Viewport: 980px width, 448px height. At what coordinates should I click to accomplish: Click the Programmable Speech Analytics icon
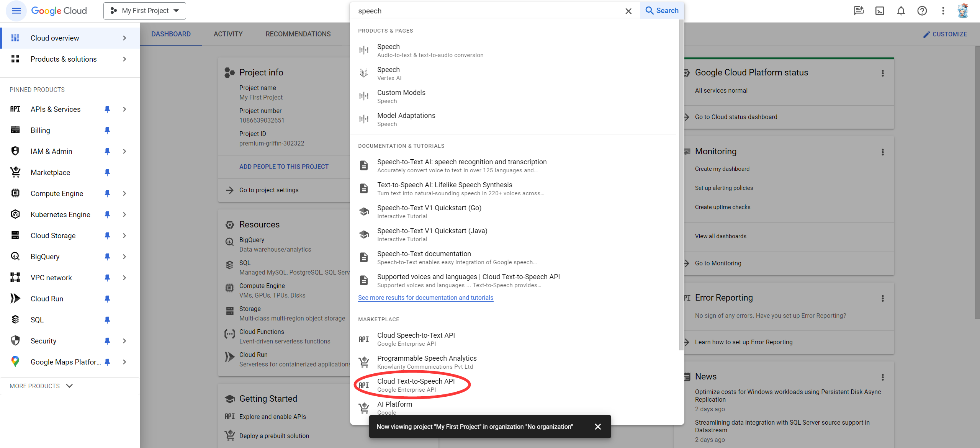click(364, 362)
